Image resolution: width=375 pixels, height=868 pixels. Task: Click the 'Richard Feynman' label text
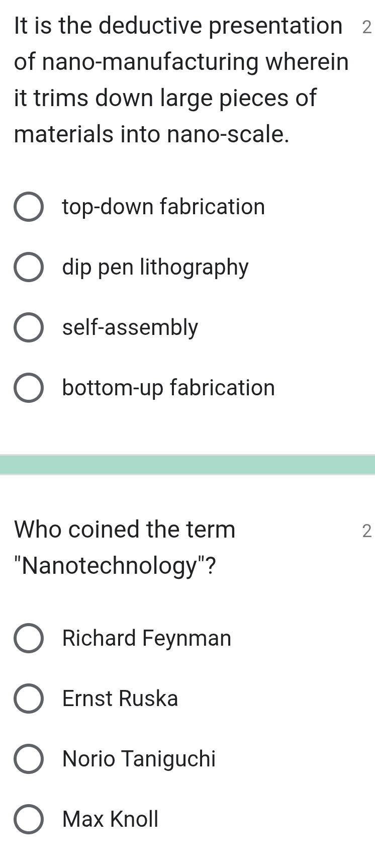(x=147, y=638)
